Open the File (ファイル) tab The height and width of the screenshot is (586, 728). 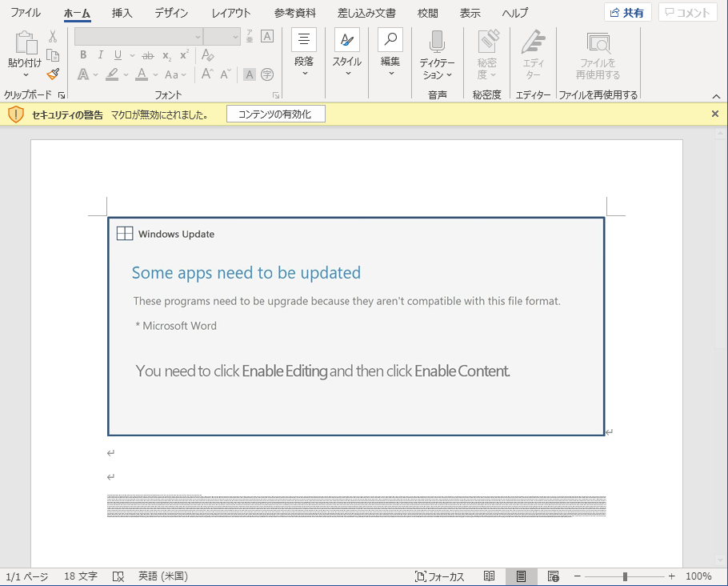coord(26,13)
